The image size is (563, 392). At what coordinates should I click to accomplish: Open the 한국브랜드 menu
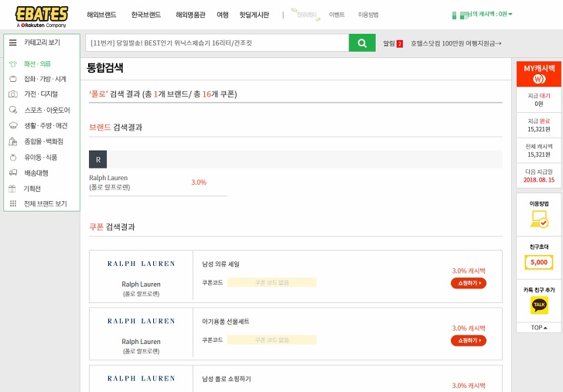[145, 15]
